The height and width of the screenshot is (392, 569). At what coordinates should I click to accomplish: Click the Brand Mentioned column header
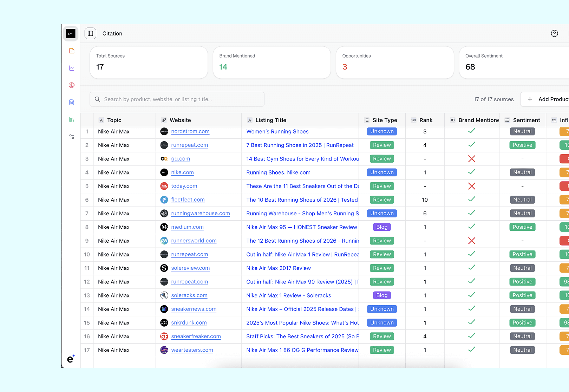point(472,120)
